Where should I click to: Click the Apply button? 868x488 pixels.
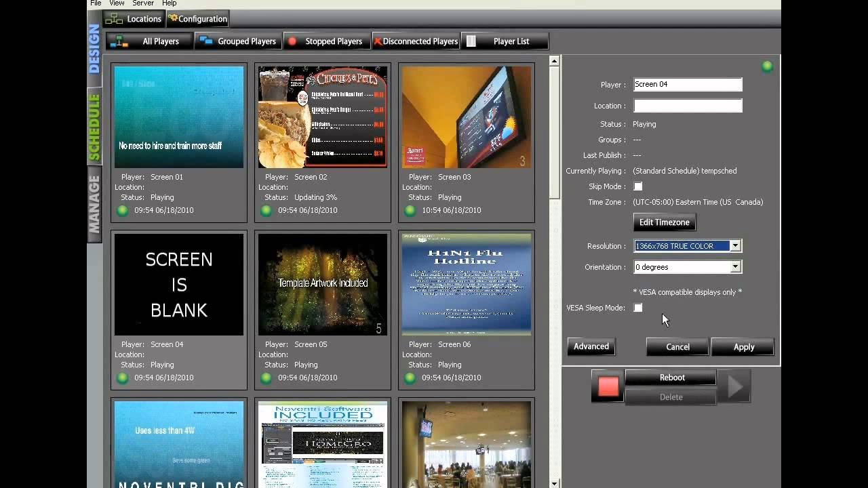(744, 347)
